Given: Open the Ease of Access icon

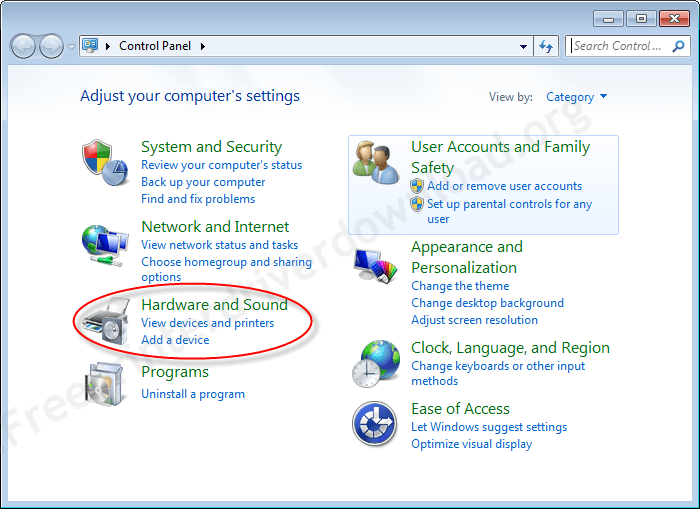Looking at the screenshot, I should pyautogui.click(x=375, y=423).
